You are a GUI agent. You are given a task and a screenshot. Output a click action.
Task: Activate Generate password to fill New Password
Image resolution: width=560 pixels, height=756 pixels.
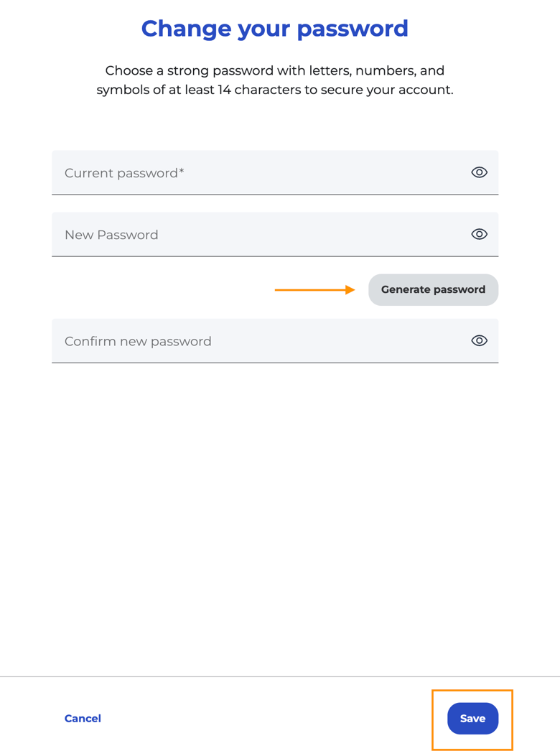(433, 289)
